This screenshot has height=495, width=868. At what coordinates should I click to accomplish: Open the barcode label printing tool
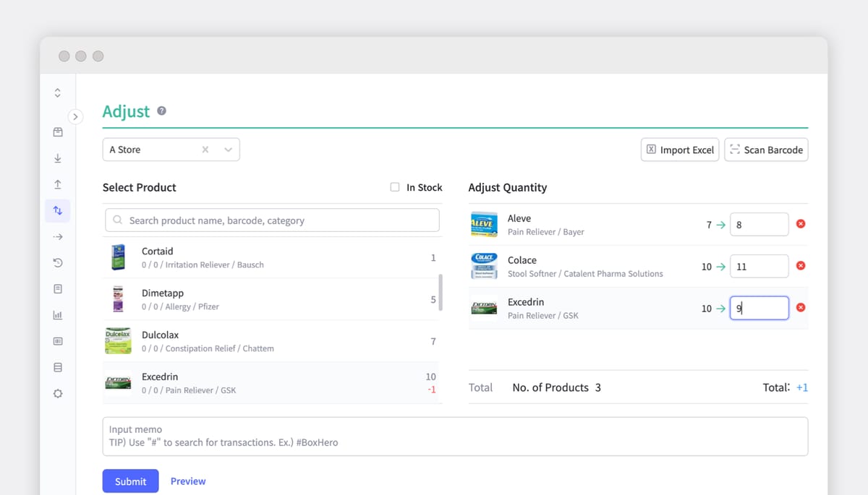58,340
